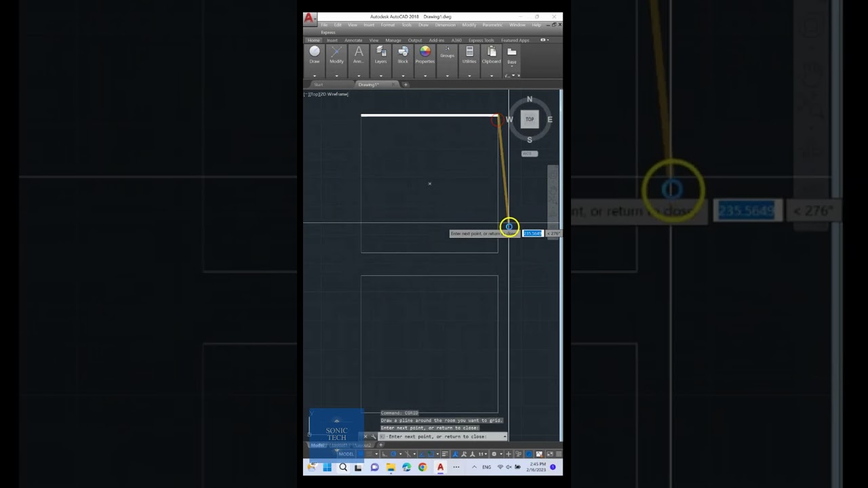Image resolution: width=868 pixels, height=488 pixels.
Task: Open the Block ribbon panel
Action: (x=403, y=55)
